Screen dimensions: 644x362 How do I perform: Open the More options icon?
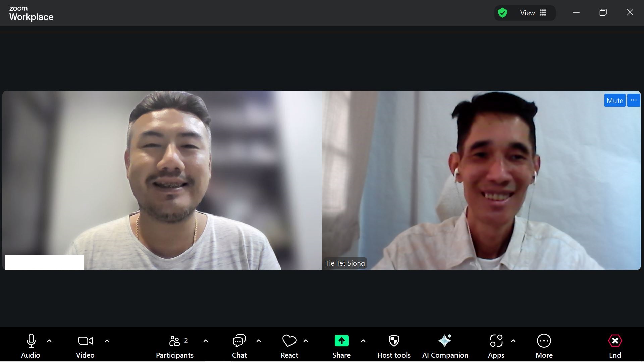[544, 341]
